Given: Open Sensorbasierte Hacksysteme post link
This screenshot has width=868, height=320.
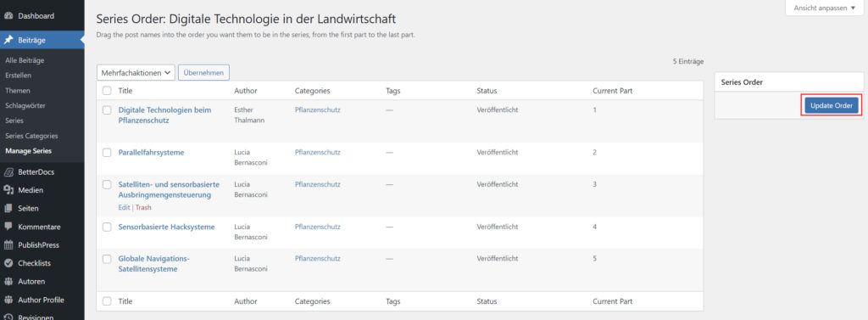Looking at the screenshot, I should (167, 227).
